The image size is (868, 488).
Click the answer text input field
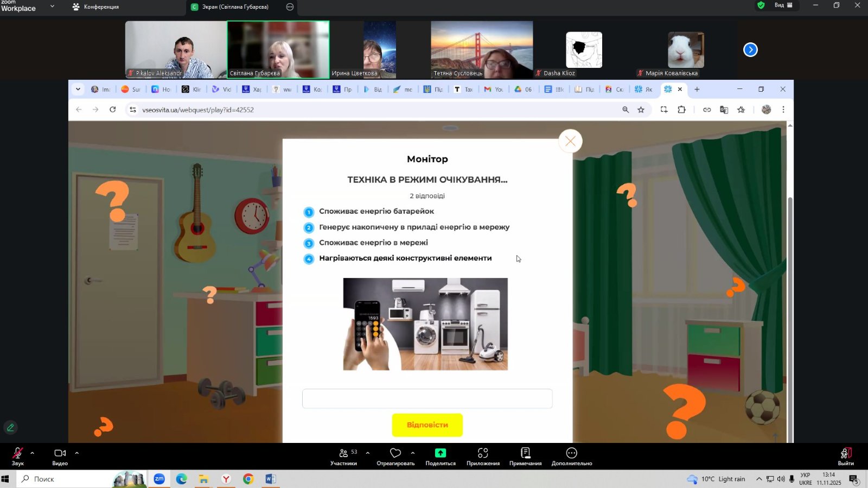coord(427,398)
